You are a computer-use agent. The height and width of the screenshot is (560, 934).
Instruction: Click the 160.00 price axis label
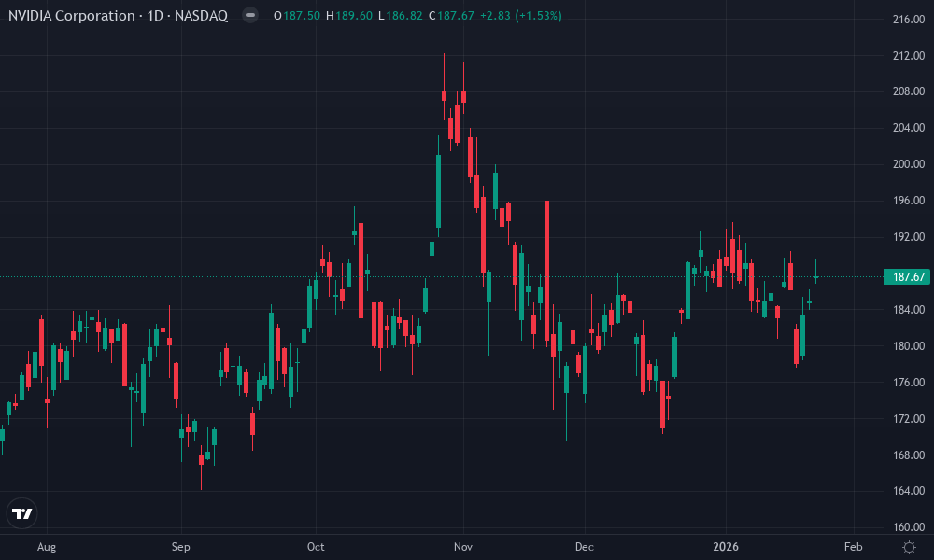(909, 526)
